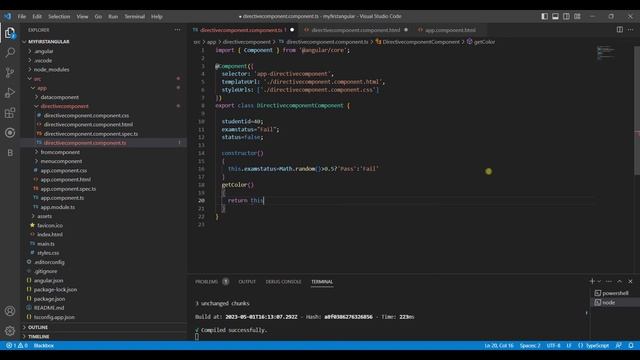Open editor more actions ellipsis
The width and height of the screenshot is (640, 360).
(631, 30)
